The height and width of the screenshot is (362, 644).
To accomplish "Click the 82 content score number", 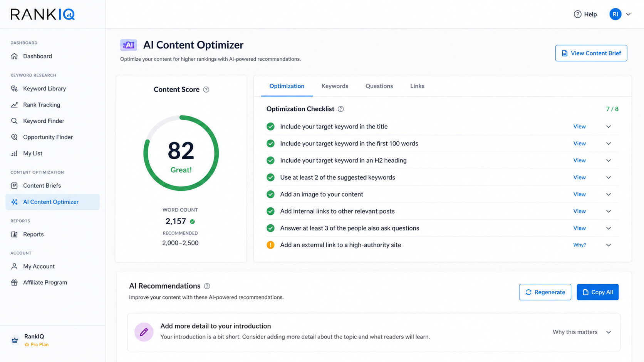I will (181, 150).
